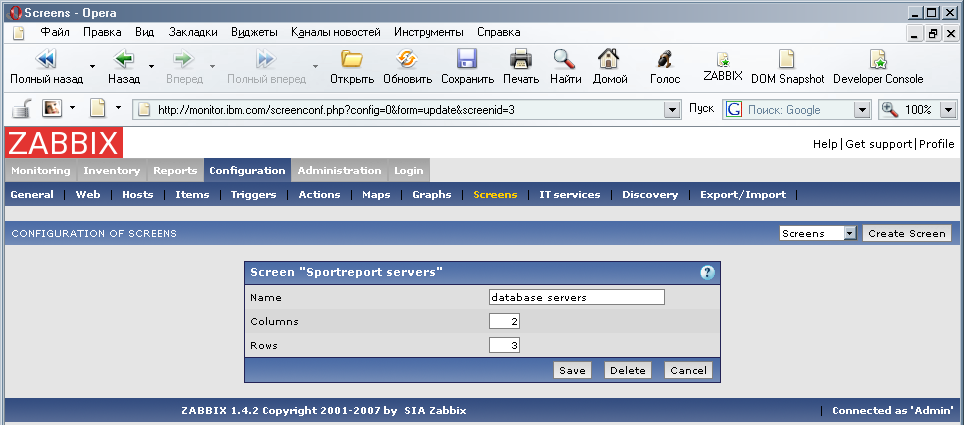Open the Закладки menu
This screenshot has width=964, height=425.
[193, 32]
